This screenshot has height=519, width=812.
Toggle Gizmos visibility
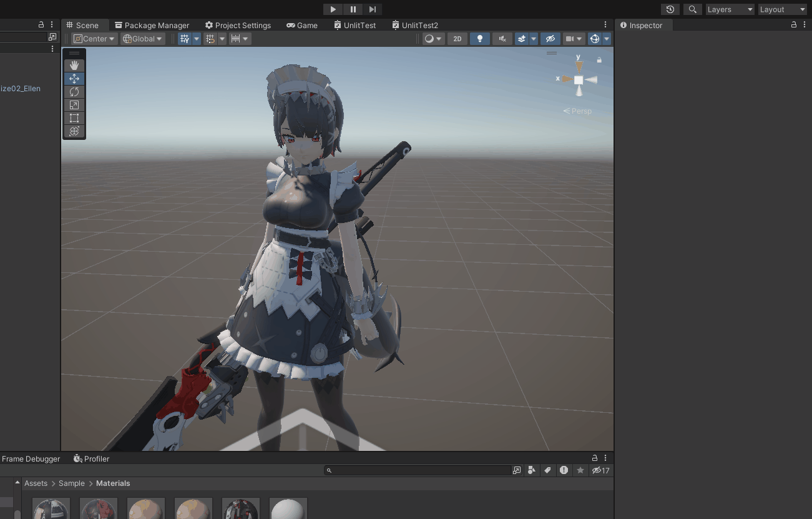tap(595, 39)
